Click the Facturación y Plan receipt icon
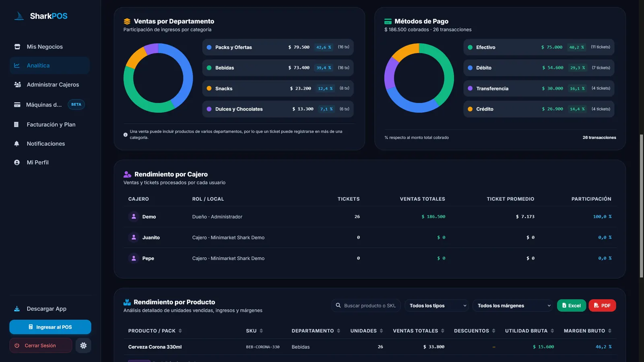Viewport: 644px width, 362px height. coord(17,125)
